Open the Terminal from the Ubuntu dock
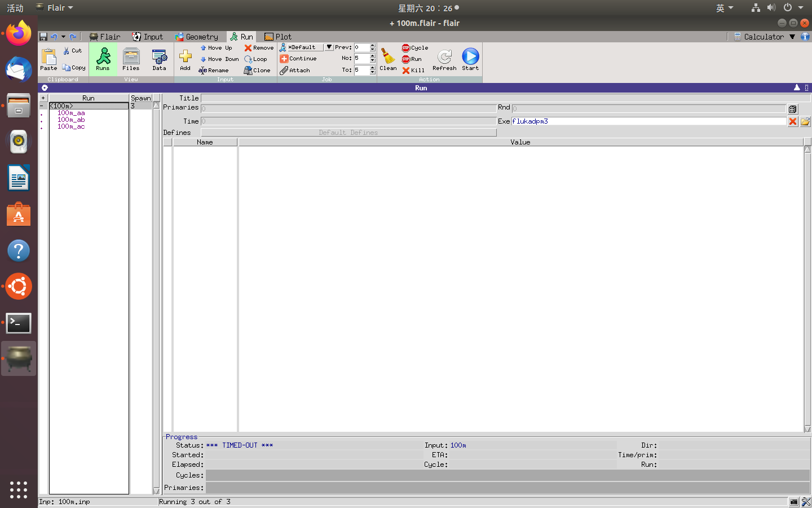This screenshot has height=508, width=812. (x=19, y=323)
